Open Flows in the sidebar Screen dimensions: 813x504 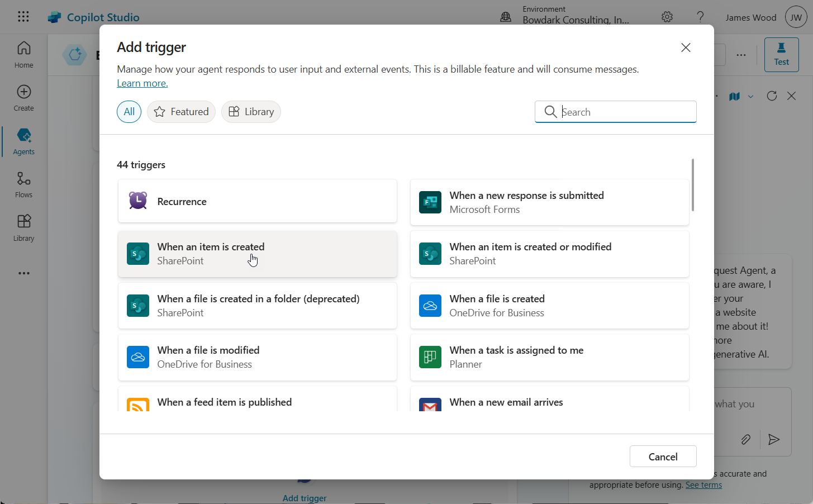(23, 184)
